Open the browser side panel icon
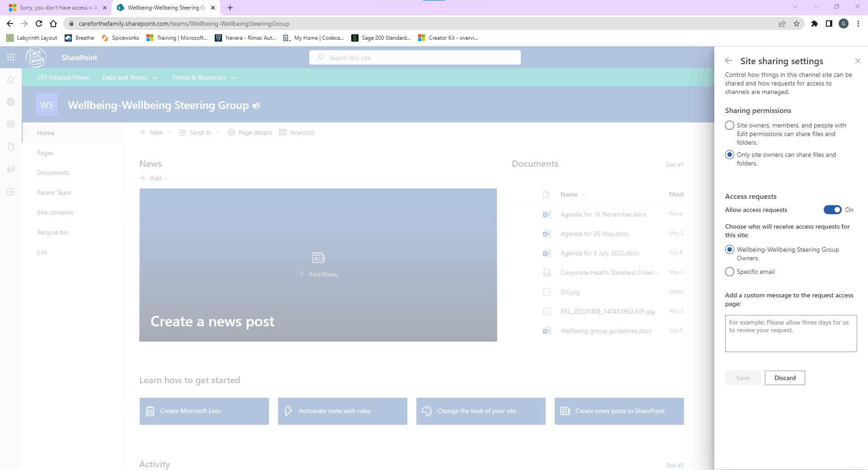Viewport: 868px width, 470px height. (829, 23)
